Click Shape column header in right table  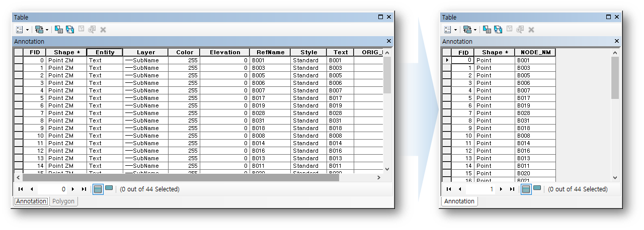495,52
